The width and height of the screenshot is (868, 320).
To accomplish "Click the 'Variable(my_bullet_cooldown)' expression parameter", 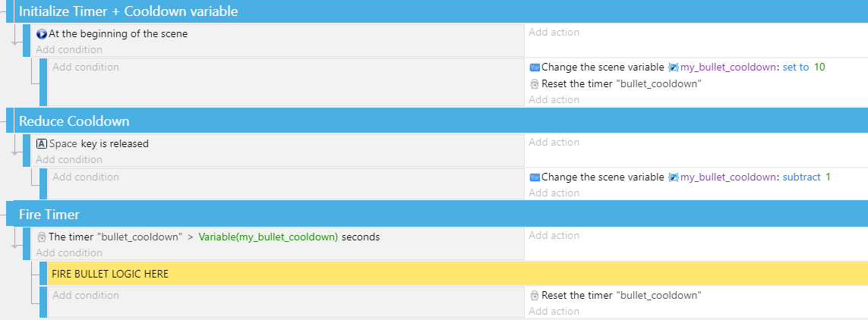I will point(269,237).
